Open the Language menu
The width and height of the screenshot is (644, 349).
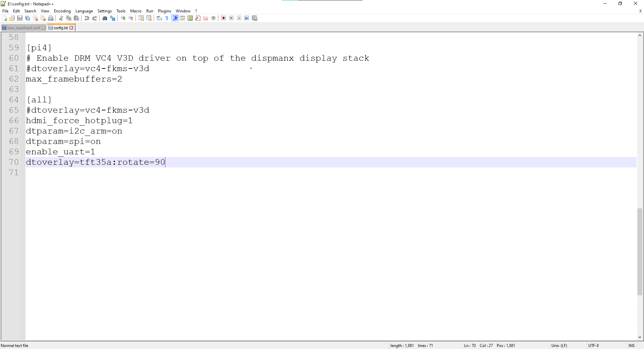click(84, 11)
